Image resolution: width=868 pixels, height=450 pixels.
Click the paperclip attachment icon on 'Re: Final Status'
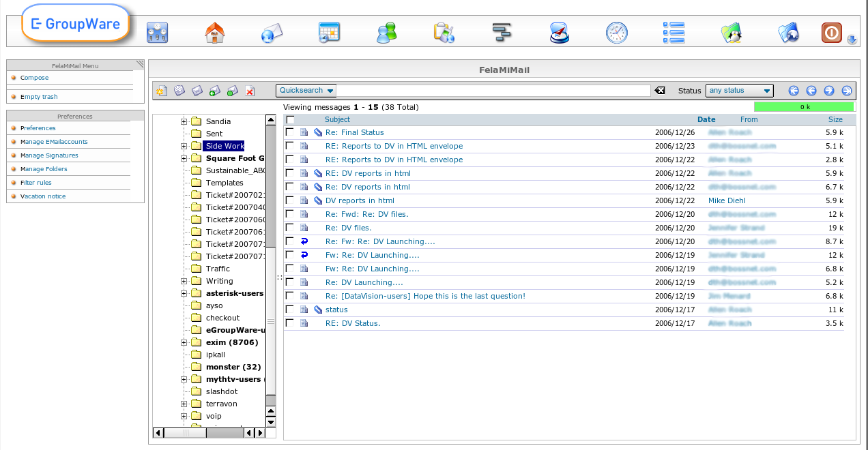click(x=318, y=132)
